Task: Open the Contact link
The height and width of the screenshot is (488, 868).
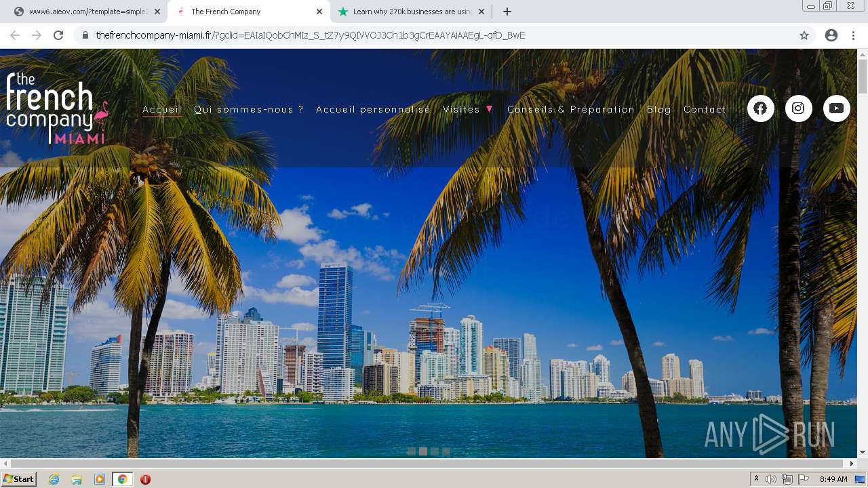Action: point(705,109)
